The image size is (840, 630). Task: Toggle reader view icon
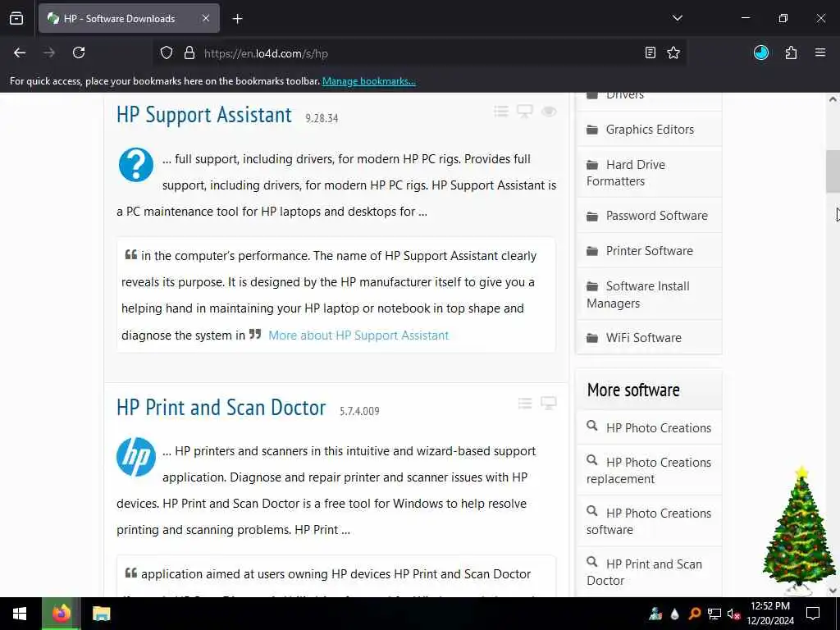click(650, 52)
